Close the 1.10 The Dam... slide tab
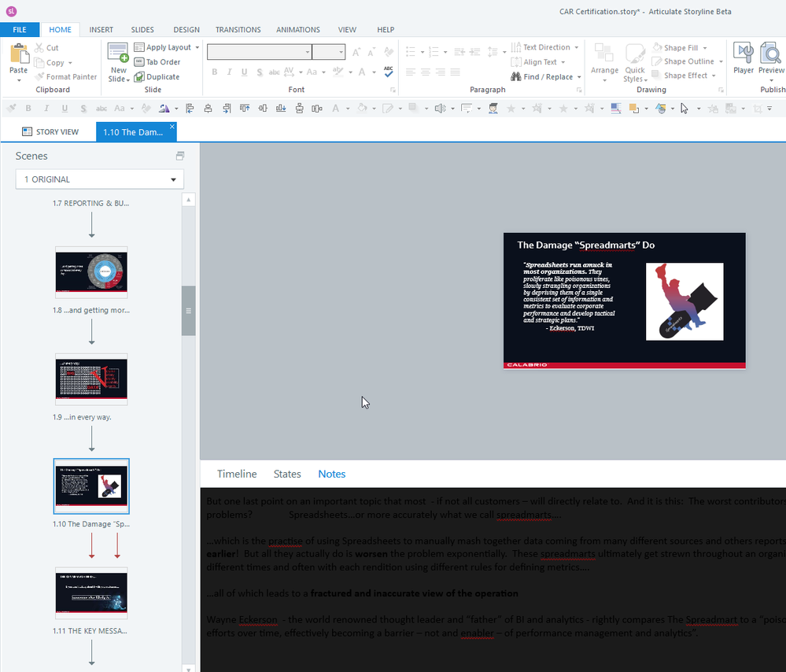The height and width of the screenshot is (672, 786). 172,127
